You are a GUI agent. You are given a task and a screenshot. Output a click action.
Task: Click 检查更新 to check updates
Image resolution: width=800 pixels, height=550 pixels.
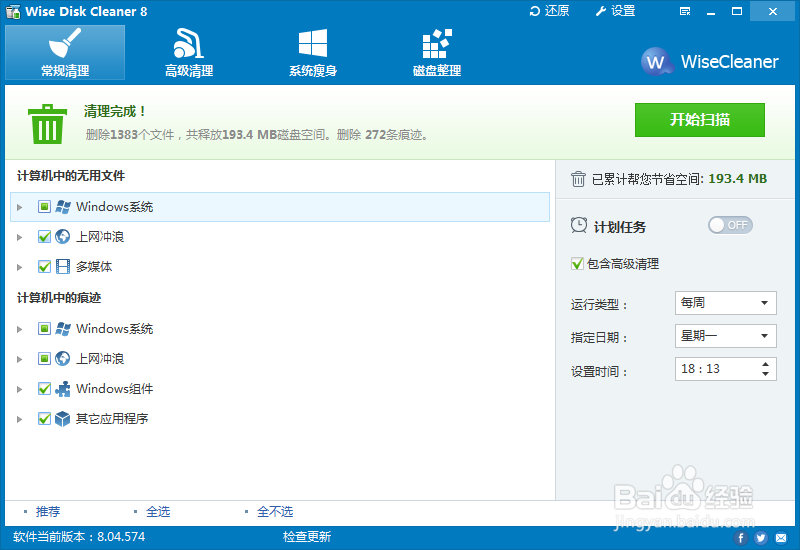pyautogui.click(x=307, y=537)
